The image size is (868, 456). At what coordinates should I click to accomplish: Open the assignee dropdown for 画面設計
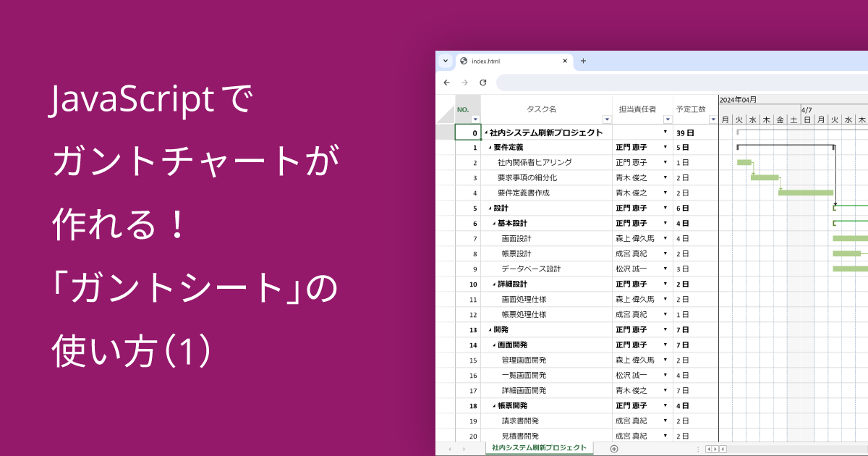click(665, 238)
